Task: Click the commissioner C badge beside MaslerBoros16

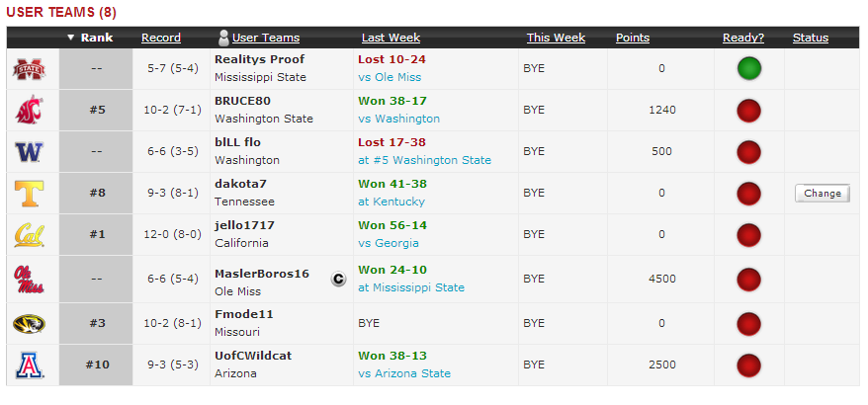Action: click(x=338, y=279)
